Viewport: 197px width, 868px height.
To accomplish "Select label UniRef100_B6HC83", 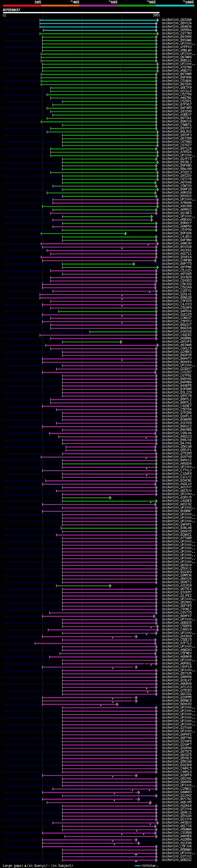I will 177,704.
